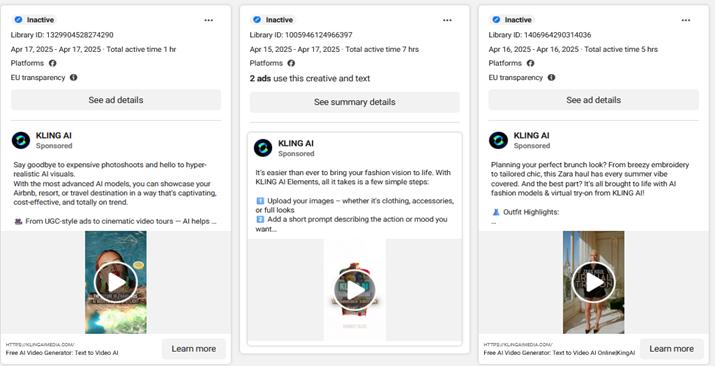Play the Zara haul fashion model video
715x366 pixels.
click(x=594, y=283)
